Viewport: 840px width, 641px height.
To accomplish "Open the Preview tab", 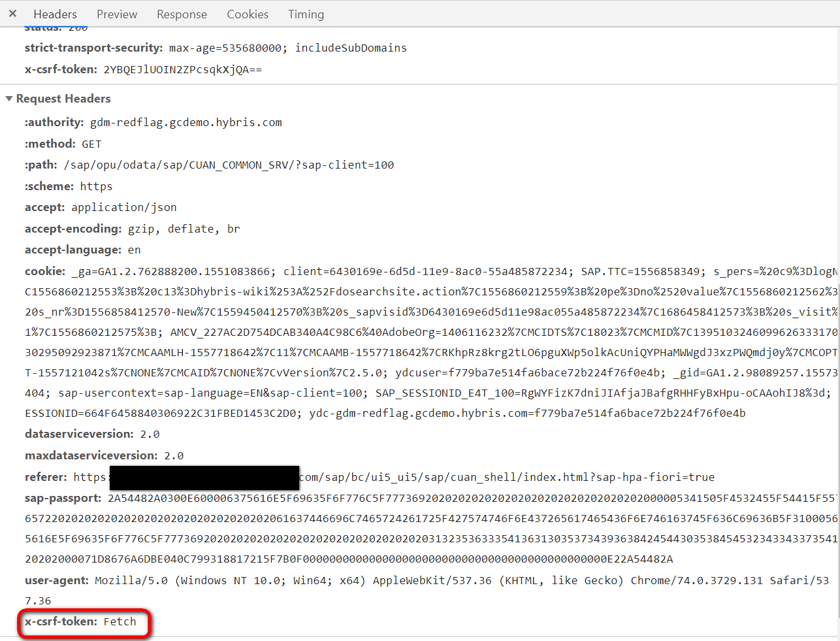I will click(117, 14).
